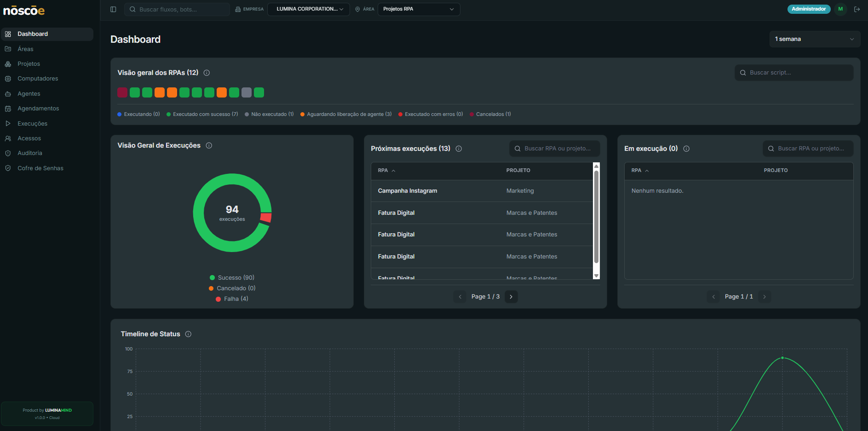Click the Áreas sidebar icon
This screenshot has height=431, width=868.
point(8,49)
